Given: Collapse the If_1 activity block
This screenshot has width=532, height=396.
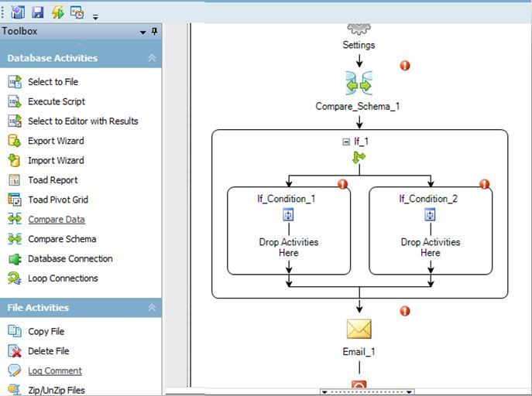Looking at the screenshot, I should point(346,142).
